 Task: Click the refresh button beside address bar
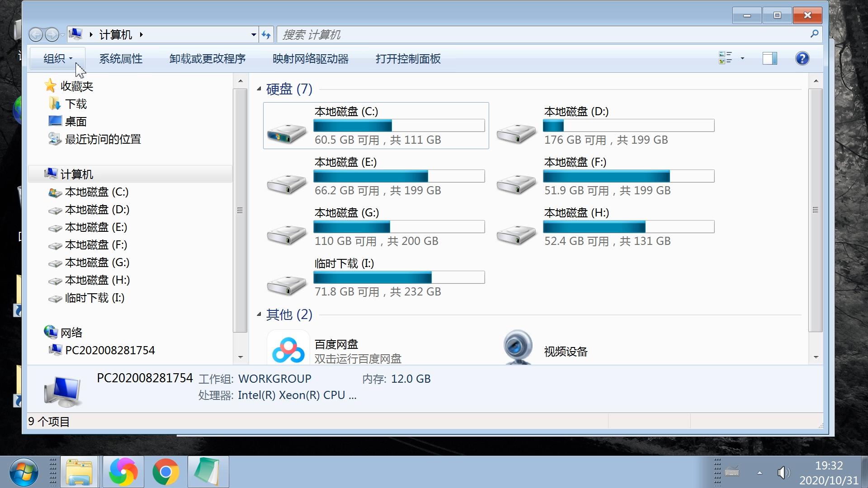pos(266,35)
